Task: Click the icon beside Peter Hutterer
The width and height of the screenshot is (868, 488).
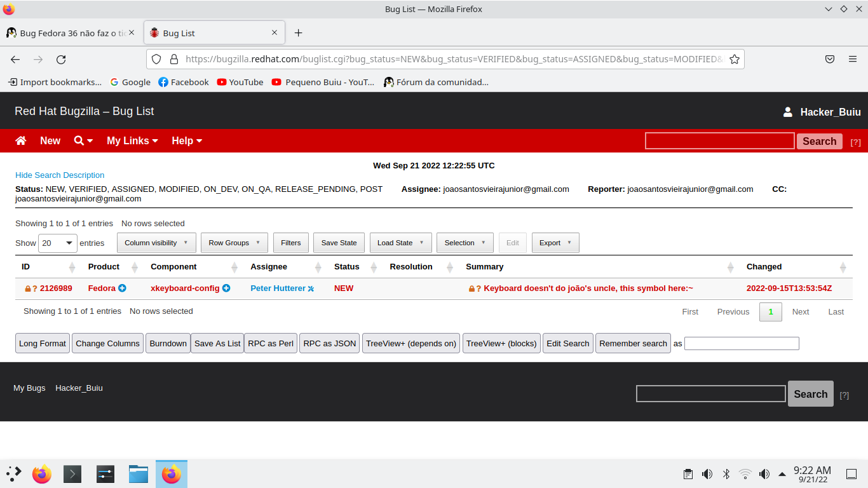Action: (x=311, y=288)
